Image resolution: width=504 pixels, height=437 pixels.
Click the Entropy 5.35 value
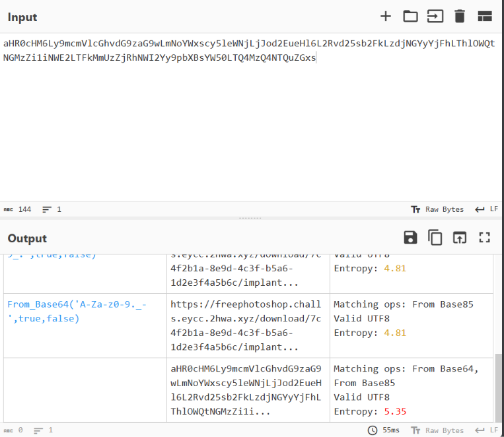pyautogui.click(x=395, y=411)
